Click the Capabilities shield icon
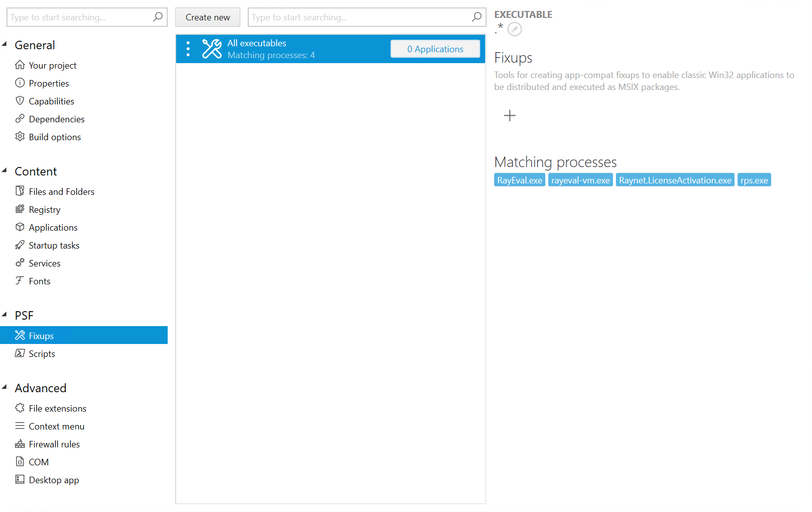812x512 pixels. tap(20, 101)
